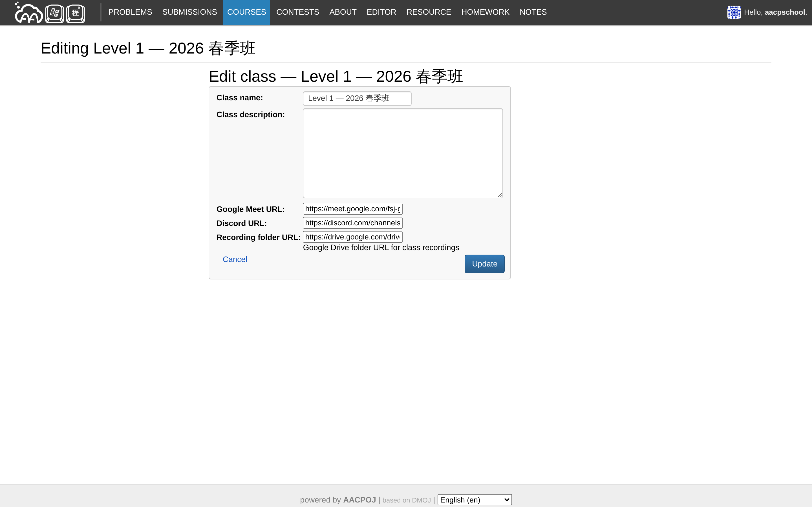Viewport: 812px width, 507px height.
Task: Click the Discord URL input field
Action: point(352,223)
